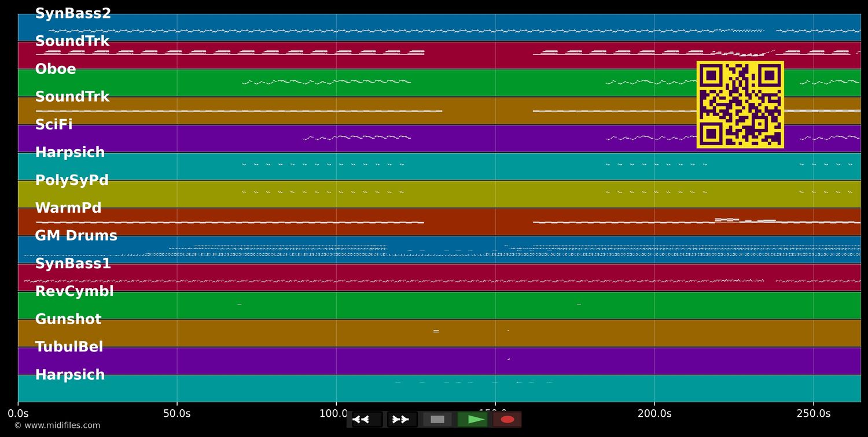The width and height of the screenshot is (868, 437).
Task: Stop playback using the gray square button
Action: 437,420
